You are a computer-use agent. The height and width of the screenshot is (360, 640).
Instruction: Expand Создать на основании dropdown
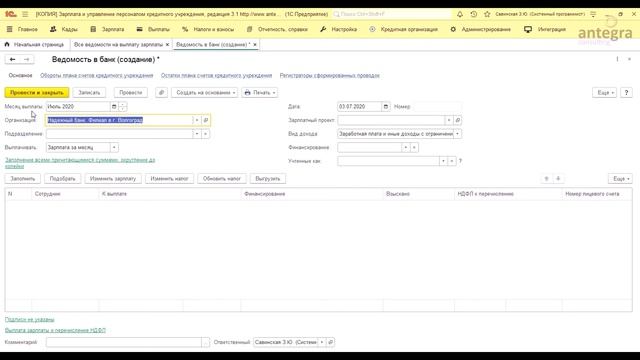[x=204, y=93]
